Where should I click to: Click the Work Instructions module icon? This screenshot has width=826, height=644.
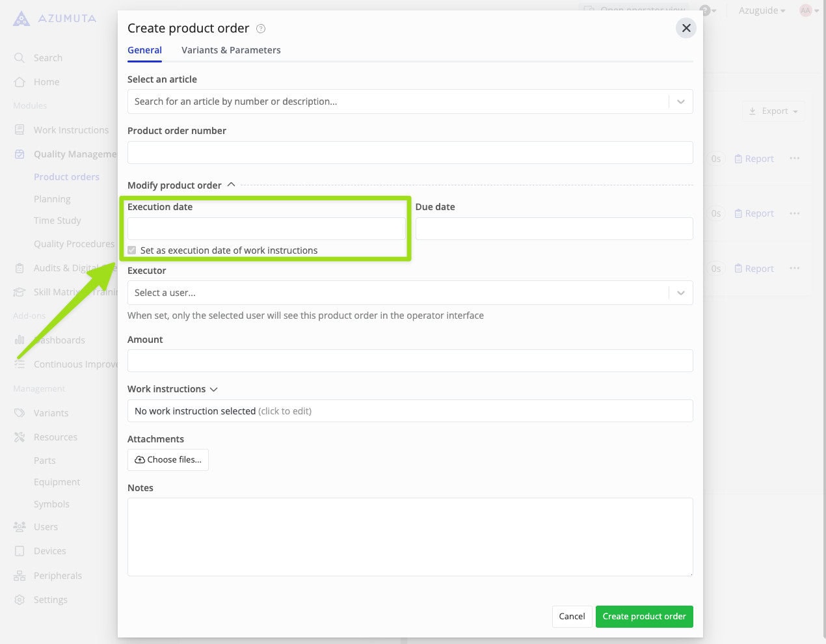[20, 129]
